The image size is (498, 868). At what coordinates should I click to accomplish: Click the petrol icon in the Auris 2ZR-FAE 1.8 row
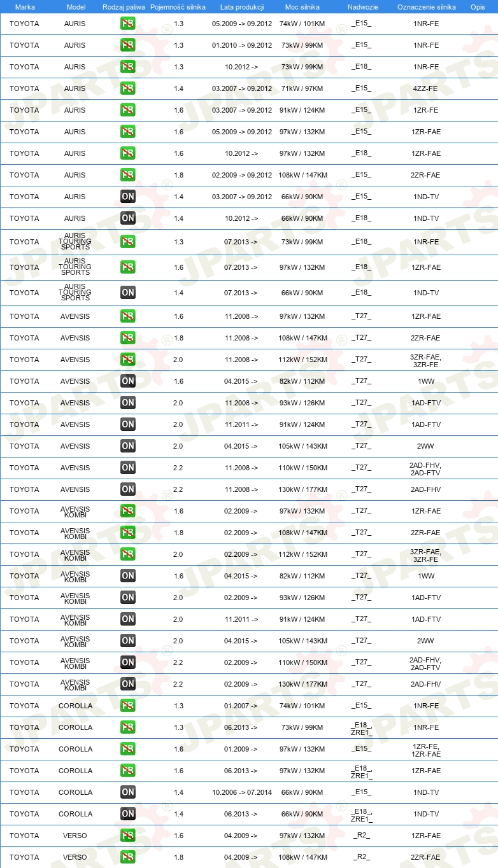(128, 175)
